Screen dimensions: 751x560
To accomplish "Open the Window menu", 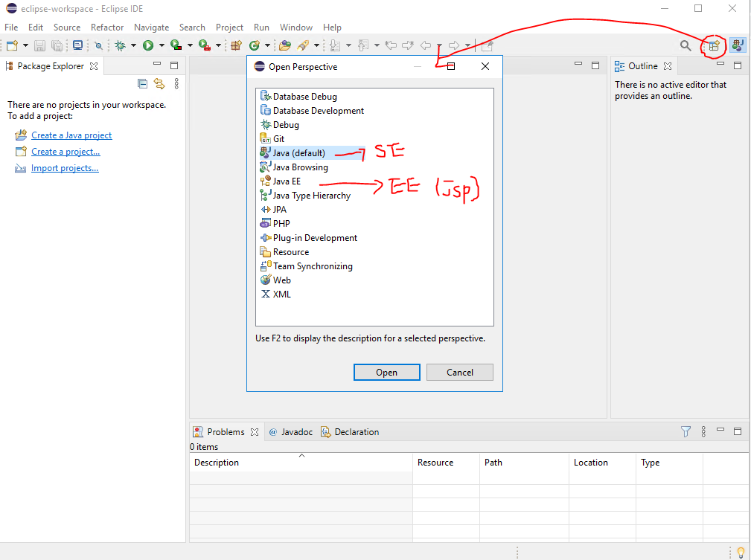I will click(x=296, y=28).
